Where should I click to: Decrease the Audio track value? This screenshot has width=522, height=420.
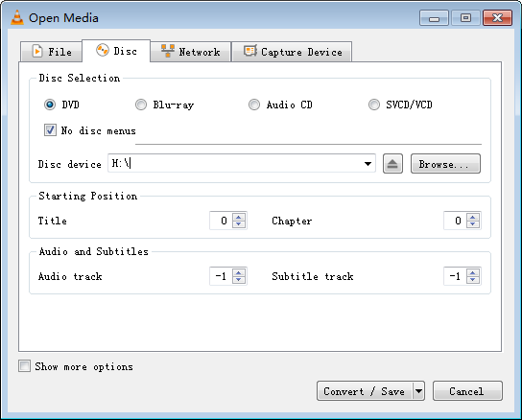coord(239,280)
